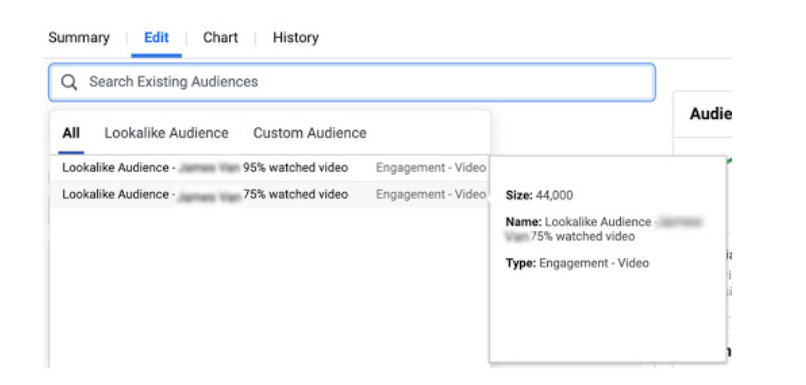Open the Summary tab

point(79,38)
